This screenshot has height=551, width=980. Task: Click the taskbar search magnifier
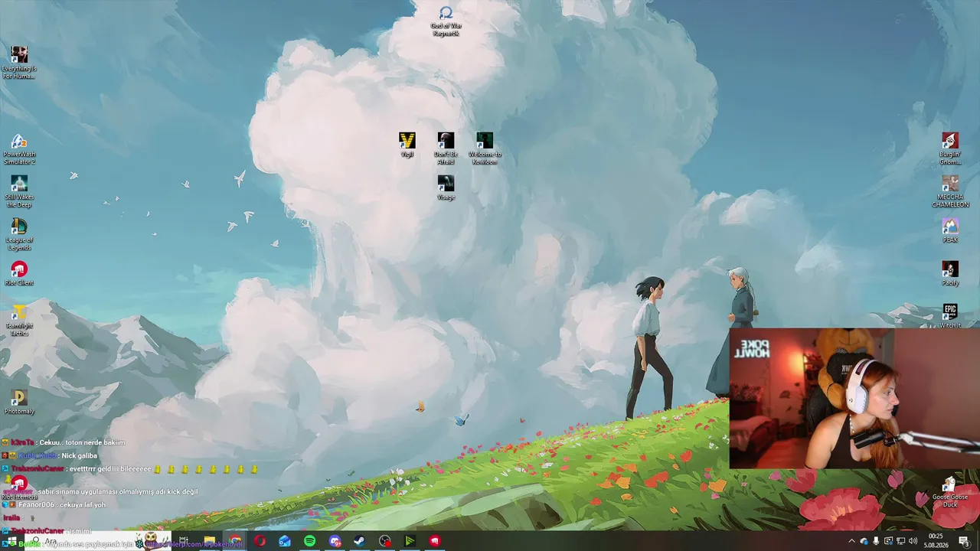(35, 541)
